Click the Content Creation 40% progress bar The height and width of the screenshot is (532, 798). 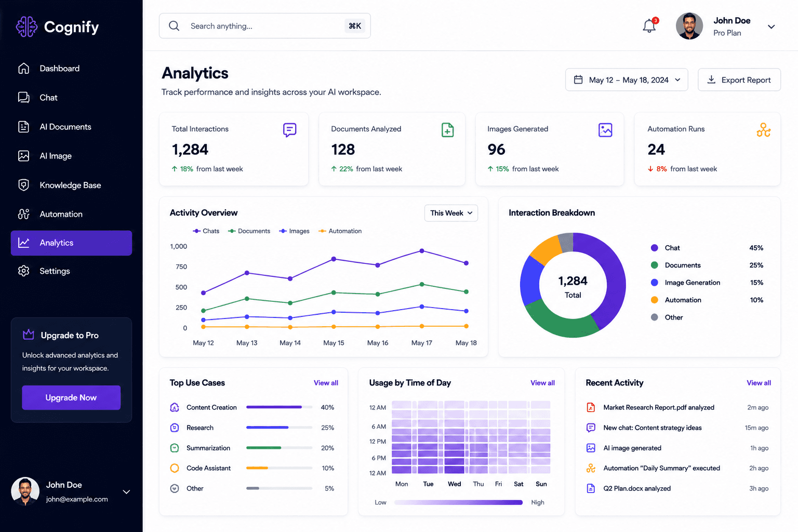click(280, 407)
